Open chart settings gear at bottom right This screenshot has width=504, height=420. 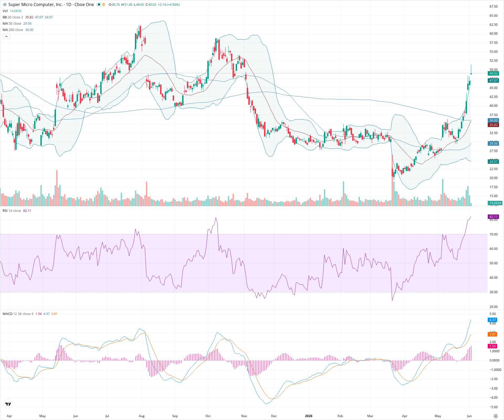click(x=496, y=416)
